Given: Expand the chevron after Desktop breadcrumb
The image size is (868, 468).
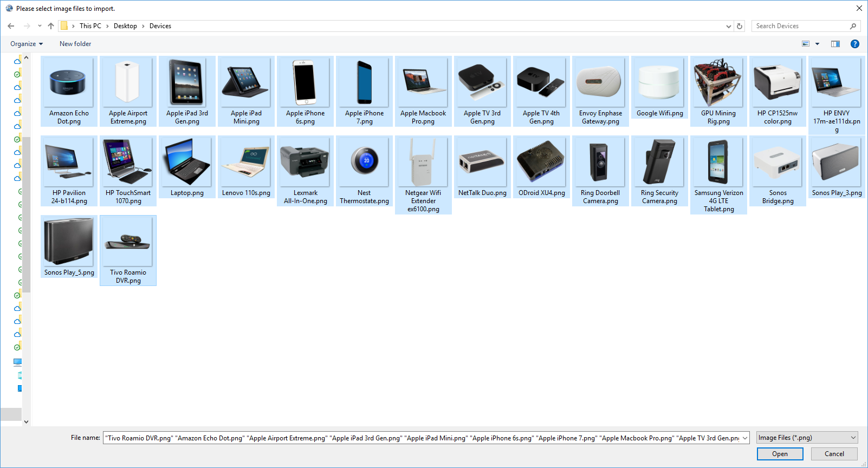Looking at the screenshot, I should (x=143, y=26).
